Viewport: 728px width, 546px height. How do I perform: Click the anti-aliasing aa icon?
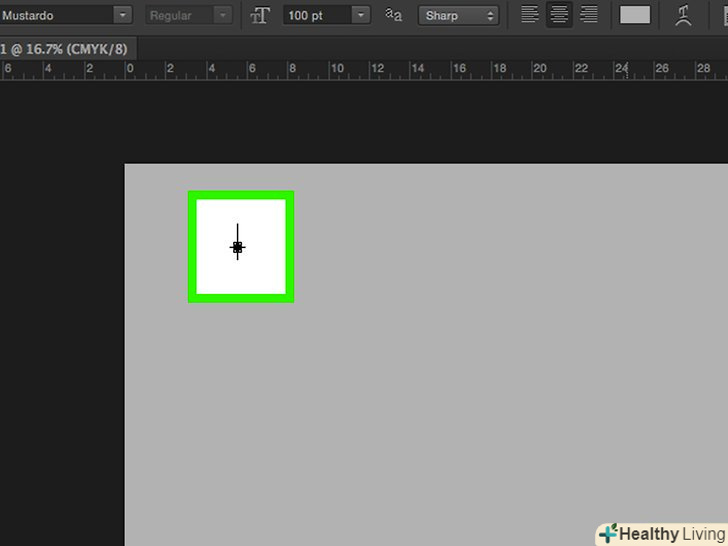pos(394,15)
